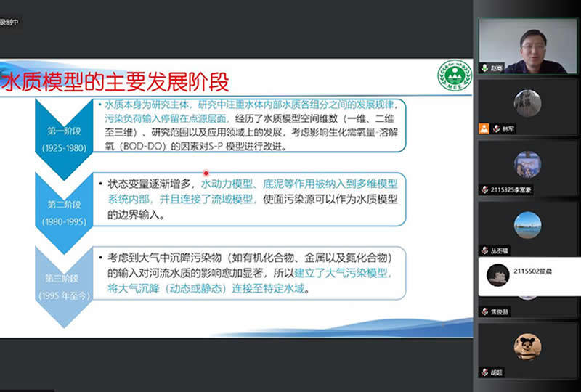The height and width of the screenshot is (392, 581).
Task: Click the green microphone icon beside 赵敏
Action: pos(484,68)
